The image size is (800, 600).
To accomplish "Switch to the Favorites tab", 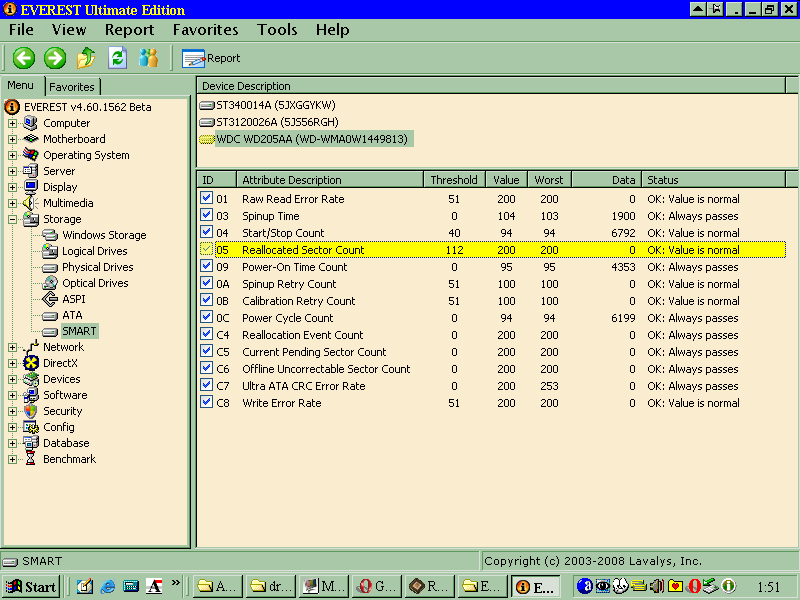I will [x=72, y=87].
